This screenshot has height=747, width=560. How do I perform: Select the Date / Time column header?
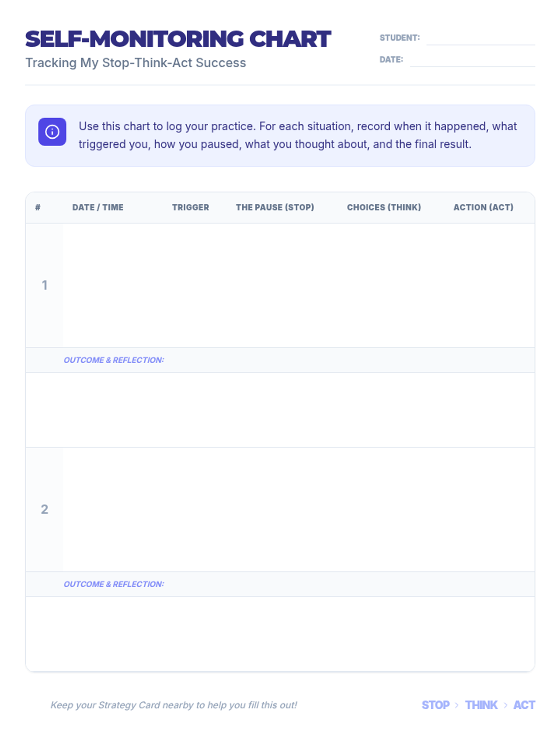pyautogui.click(x=98, y=207)
